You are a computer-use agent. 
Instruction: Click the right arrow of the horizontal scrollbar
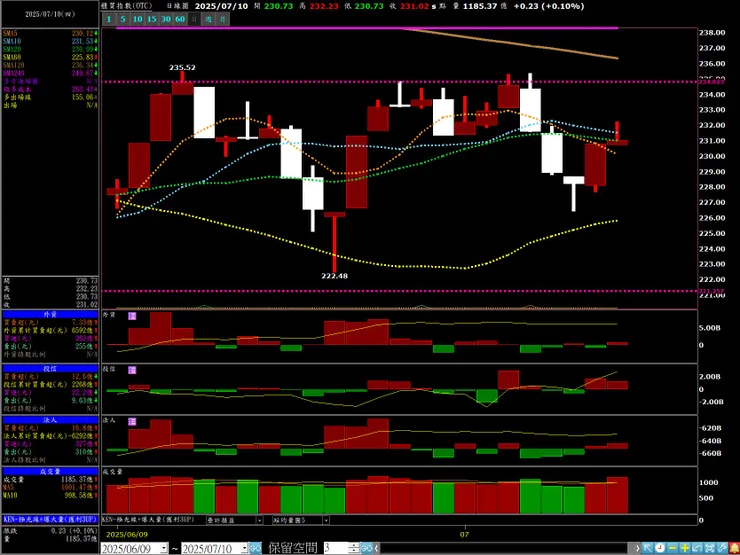coord(638,548)
